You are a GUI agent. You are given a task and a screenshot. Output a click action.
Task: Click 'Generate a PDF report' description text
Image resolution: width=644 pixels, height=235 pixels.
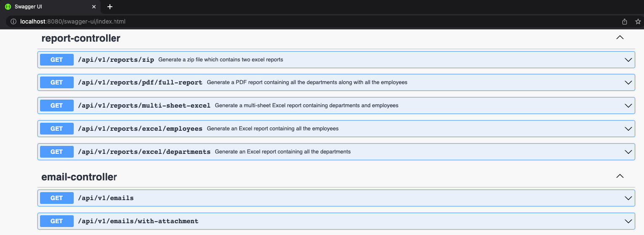[x=307, y=82]
